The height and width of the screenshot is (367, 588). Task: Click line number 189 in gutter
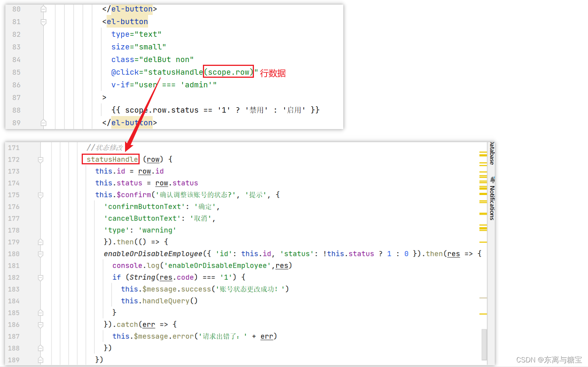(x=14, y=360)
